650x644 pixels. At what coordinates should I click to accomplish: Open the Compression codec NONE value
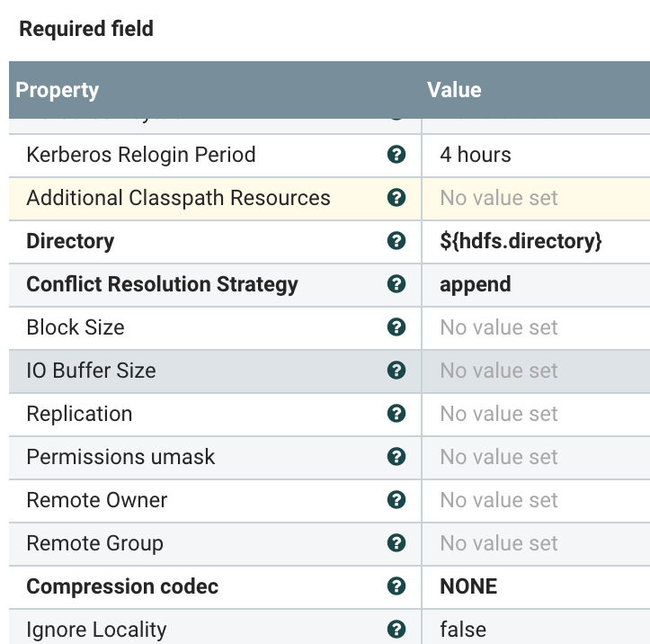(468, 586)
